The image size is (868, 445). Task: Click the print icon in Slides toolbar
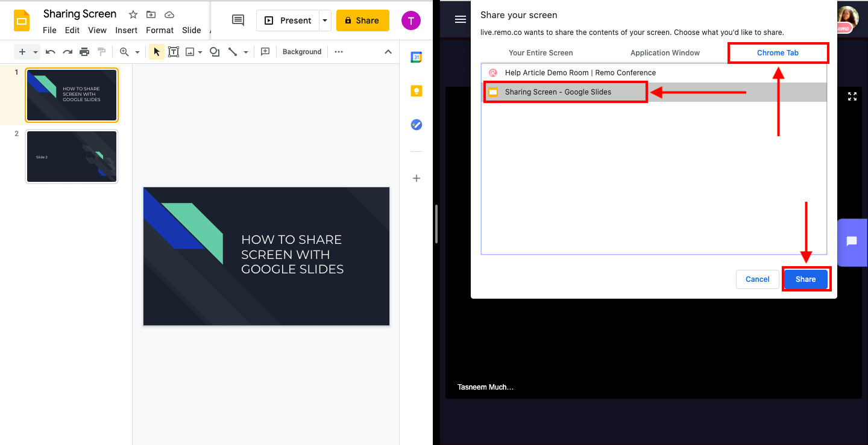point(84,52)
